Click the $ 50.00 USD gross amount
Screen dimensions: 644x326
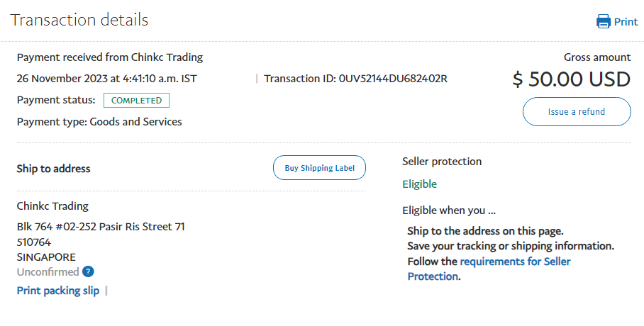571,79
